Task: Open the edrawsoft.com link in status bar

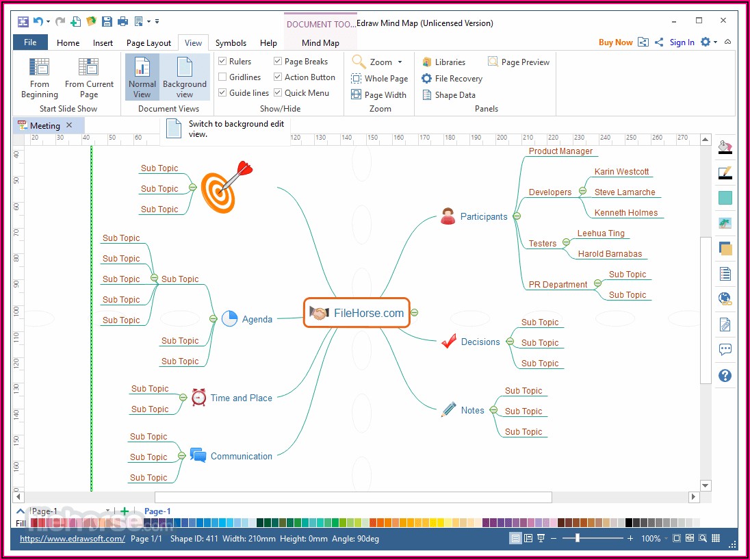Action: point(72,539)
